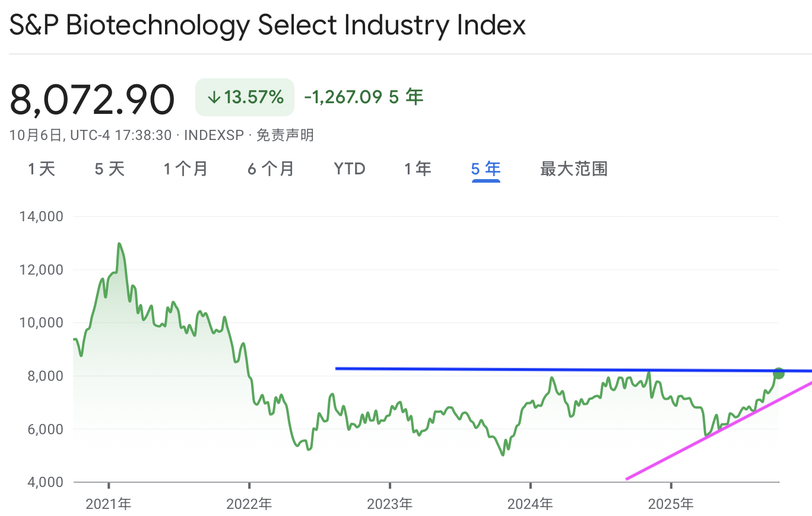Select the YTD tab
The width and height of the screenshot is (812, 516).
click(x=349, y=169)
